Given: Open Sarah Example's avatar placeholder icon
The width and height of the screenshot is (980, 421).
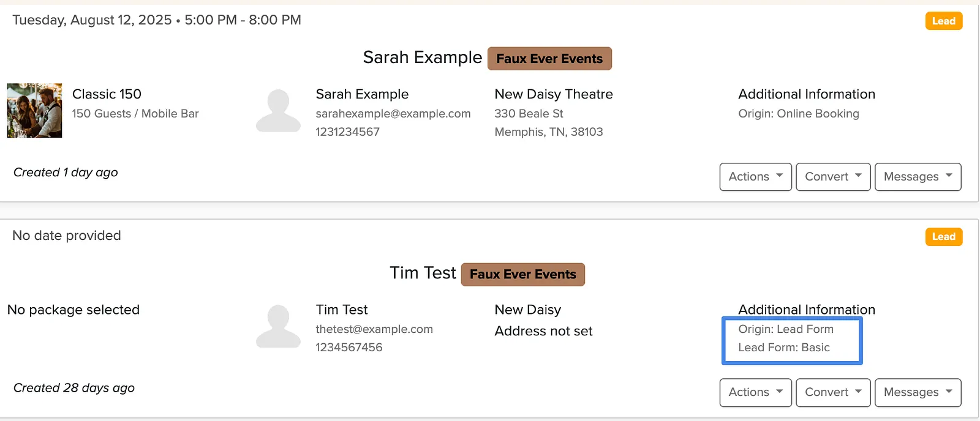Looking at the screenshot, I should point(278,111).
